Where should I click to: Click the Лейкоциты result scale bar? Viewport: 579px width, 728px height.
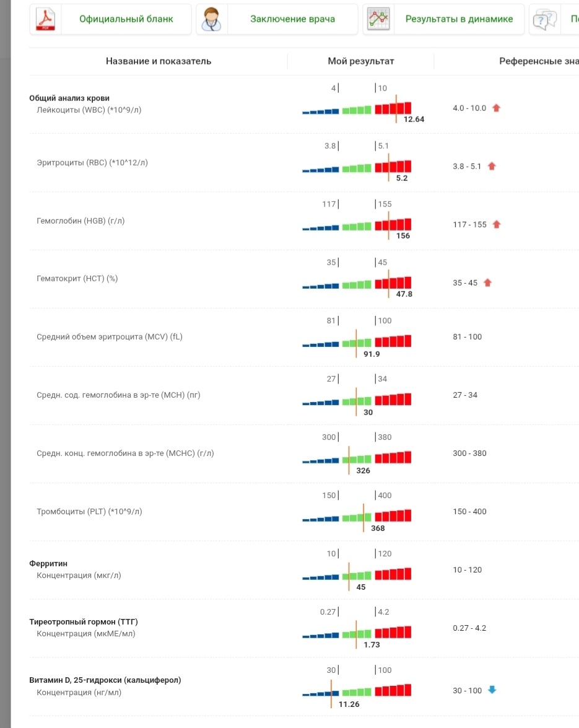pyautogui.click(x=357, y=109)
